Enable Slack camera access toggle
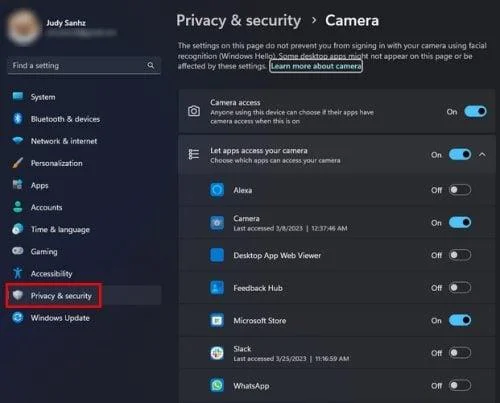Image resolution: width=500 pixels, height=403 pixels. tap(460, 353)
